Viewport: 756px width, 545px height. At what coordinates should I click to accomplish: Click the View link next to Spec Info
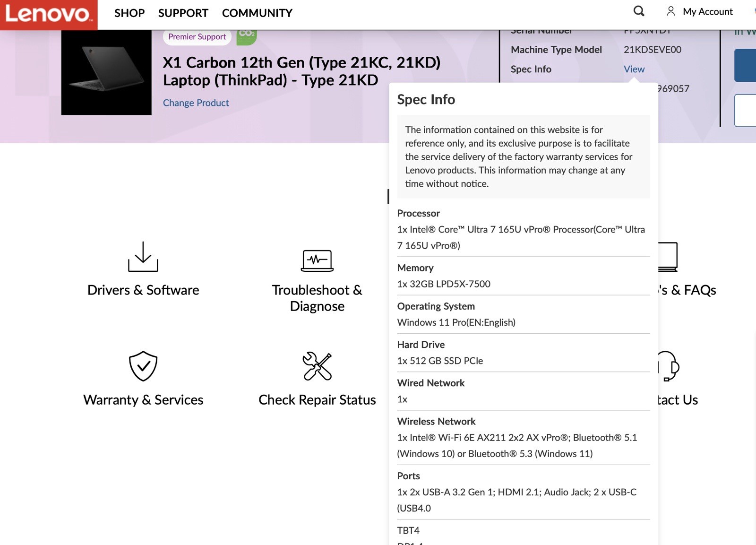(x=634, y=69)
